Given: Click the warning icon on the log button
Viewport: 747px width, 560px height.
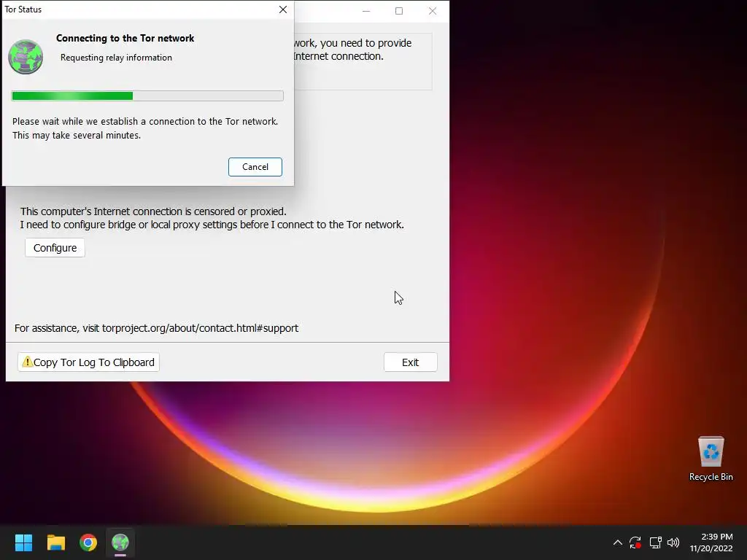Looking at the screenshot, I should (27, 362).
